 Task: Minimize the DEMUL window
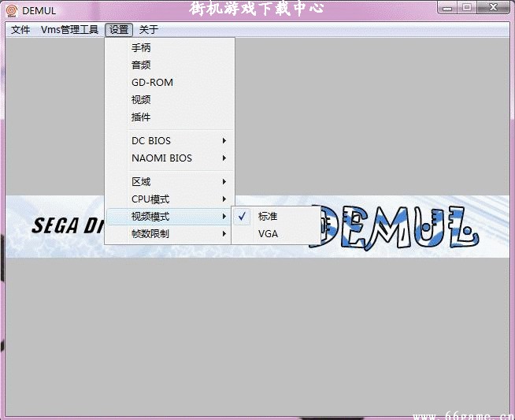448,7
